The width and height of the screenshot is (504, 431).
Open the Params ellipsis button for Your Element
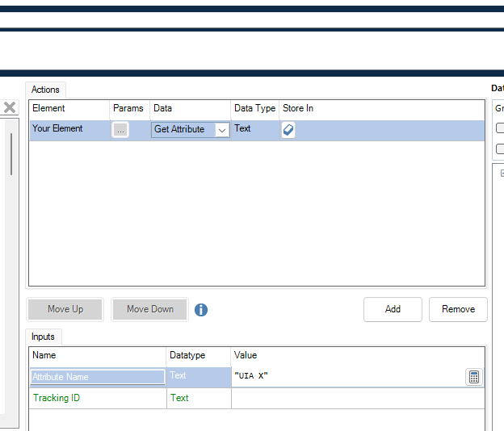click(x=120, y=130)
